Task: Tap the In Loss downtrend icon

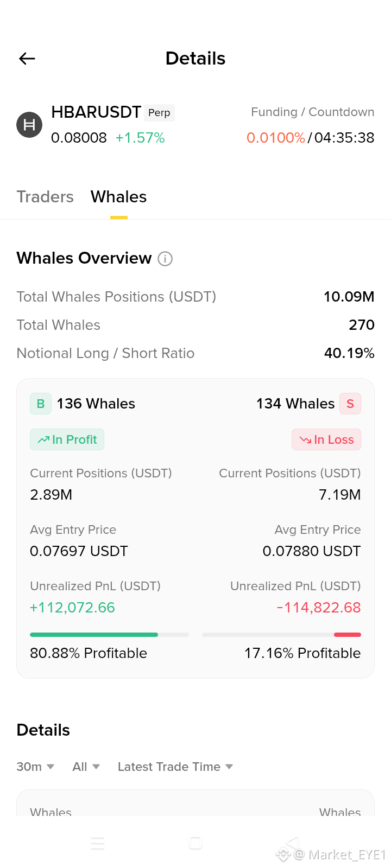Action: 305,440
